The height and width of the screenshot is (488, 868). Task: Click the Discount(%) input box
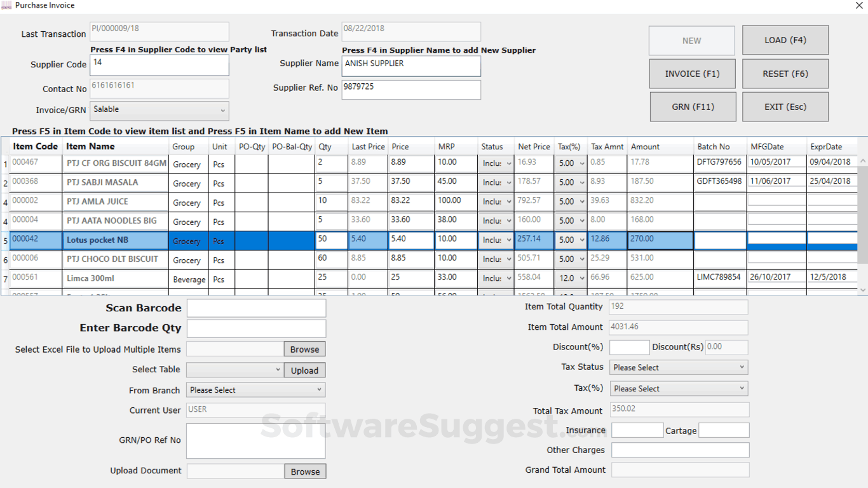tap(629, 347)
